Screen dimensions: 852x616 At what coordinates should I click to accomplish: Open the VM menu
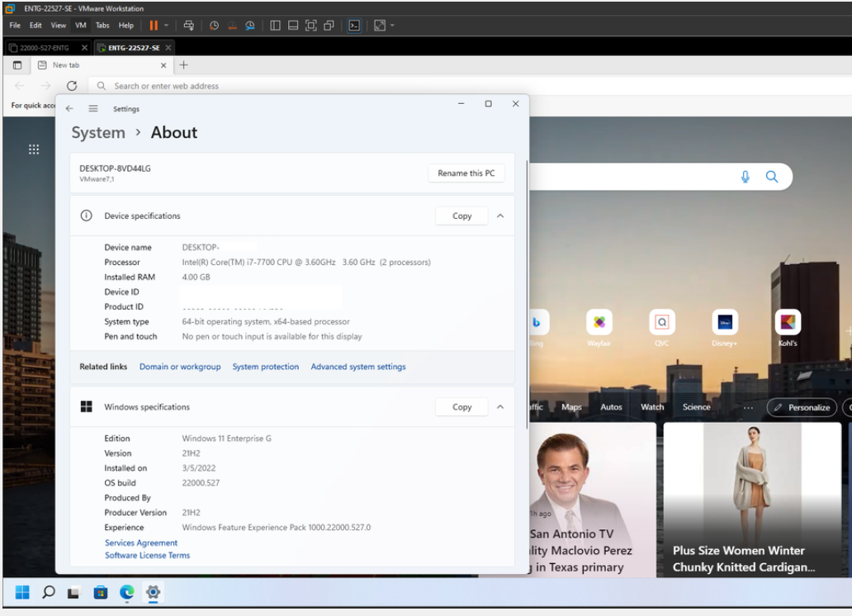pyautogui.click(x=80, y=26)
